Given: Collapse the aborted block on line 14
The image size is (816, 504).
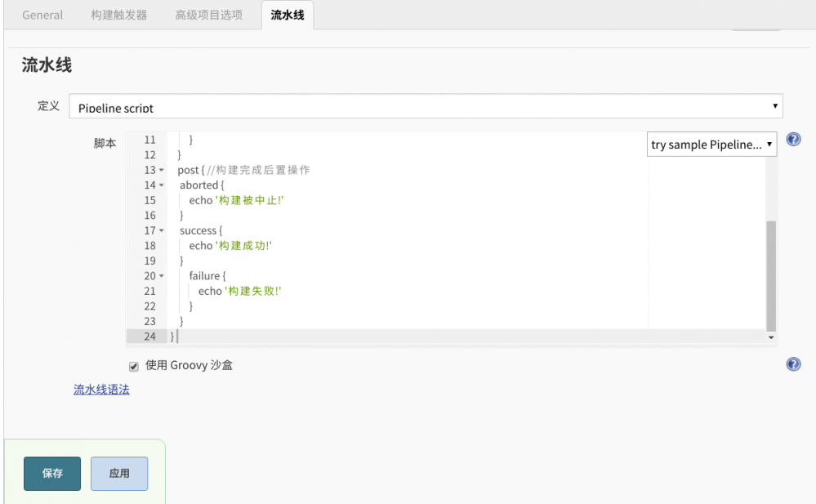Looking at the screenshot, I should pyautogui.click(x=160, y=185).
